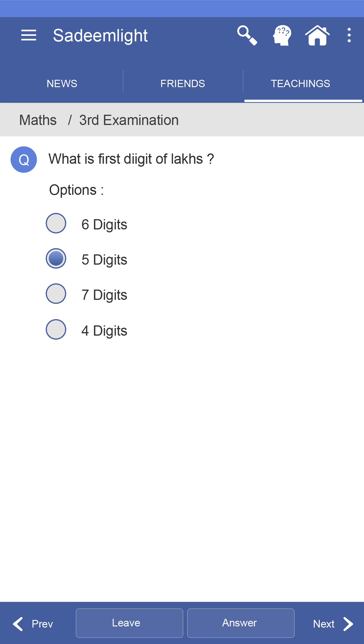Viewport: 364px width, 644px height.
Task: Tap the Sadeemlight app title
Action: 101,36
